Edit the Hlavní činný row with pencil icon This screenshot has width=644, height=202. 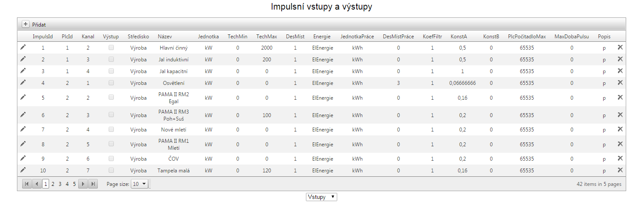click(x=23, y=47)
